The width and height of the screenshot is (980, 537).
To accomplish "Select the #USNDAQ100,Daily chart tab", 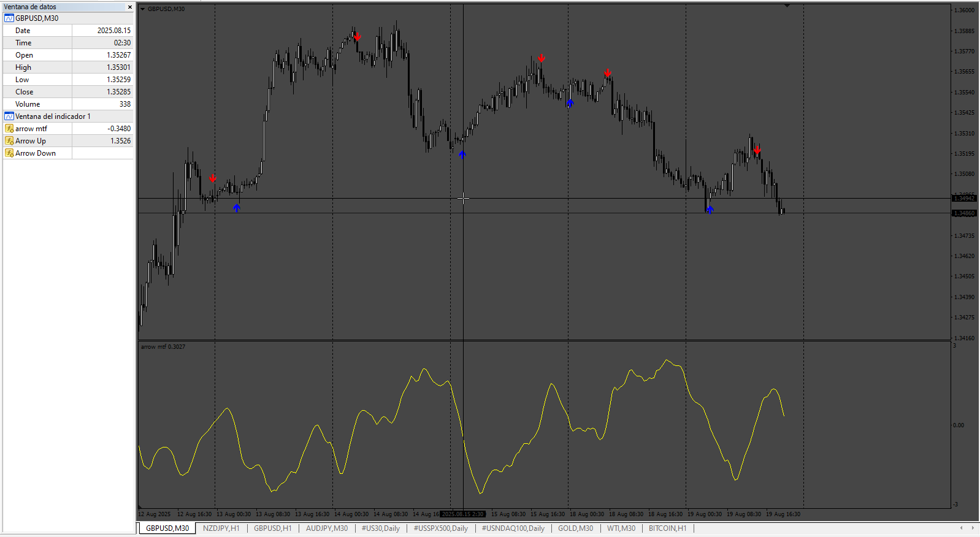I will click(513, 528).
